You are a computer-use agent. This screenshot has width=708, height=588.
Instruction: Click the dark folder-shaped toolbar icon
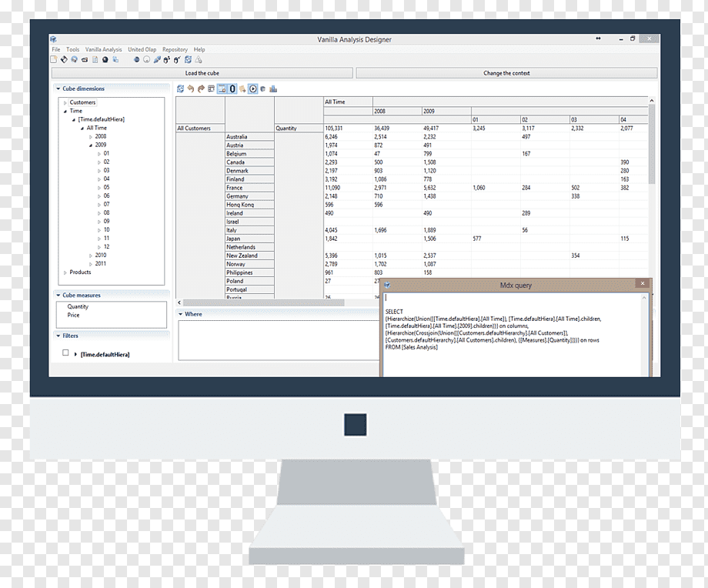coord(85,59)
